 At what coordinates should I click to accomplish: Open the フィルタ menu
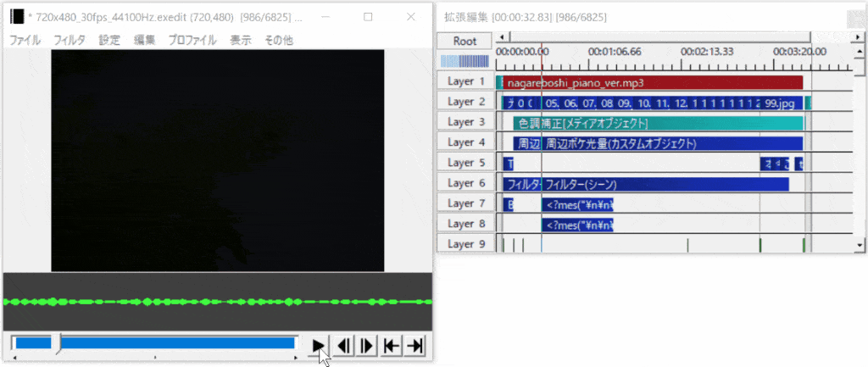[x=70, y=40]
